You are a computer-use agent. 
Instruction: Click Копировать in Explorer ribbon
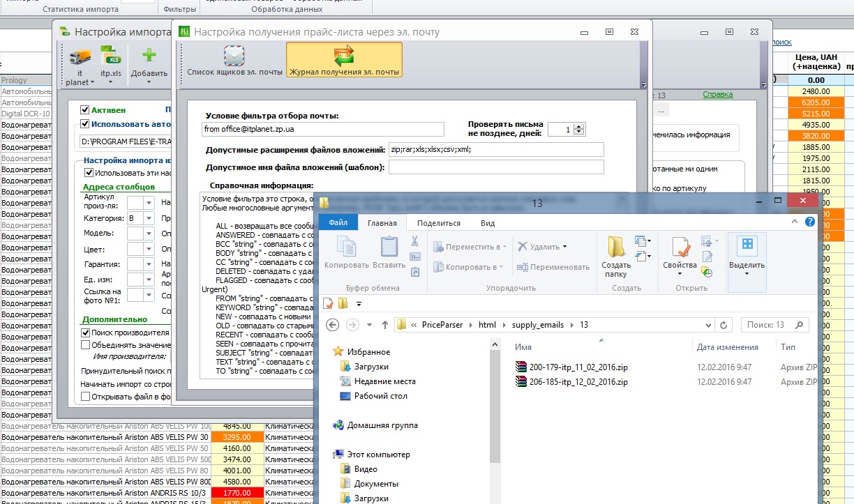(x=347, y=252)
